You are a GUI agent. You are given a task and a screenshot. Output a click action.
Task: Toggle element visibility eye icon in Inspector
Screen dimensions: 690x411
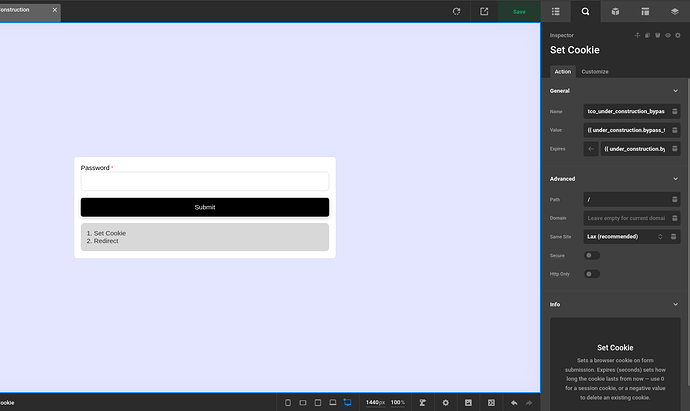click(x=668, y=35)
